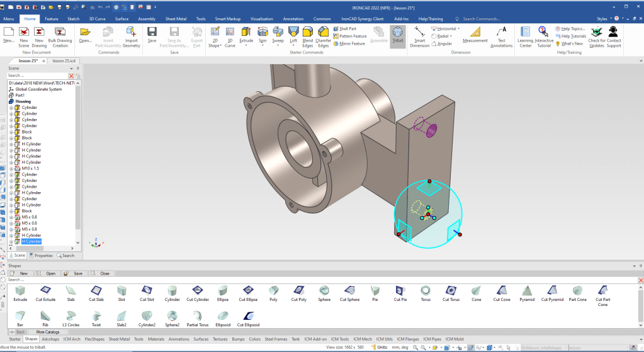Screen dimensions: 644x352
Task: Choose the Blend Edges tool
Action: pos(308,37)
